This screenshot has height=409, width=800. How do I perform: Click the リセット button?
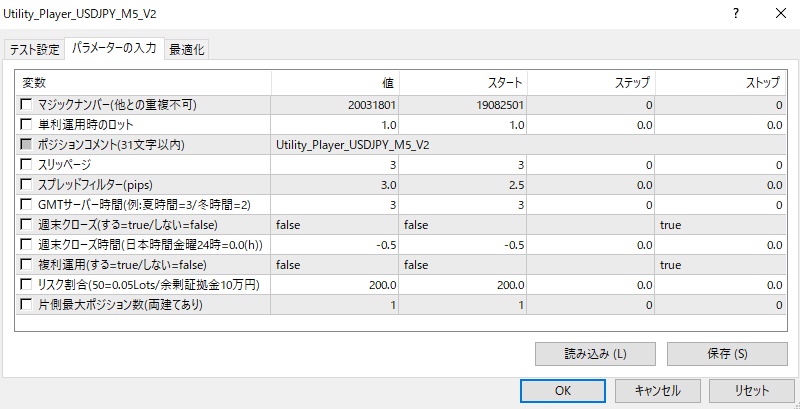pos(750,390)
